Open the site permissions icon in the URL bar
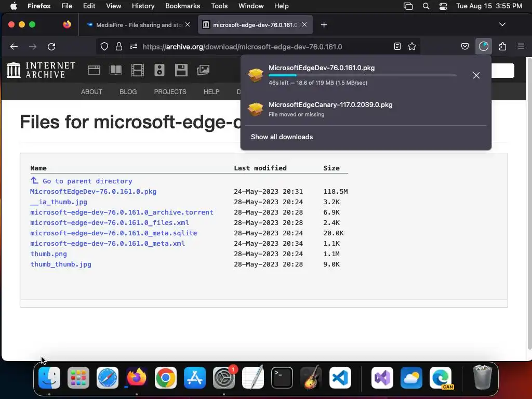The width and height of the screenshot is (532, 399). (134, 46)
